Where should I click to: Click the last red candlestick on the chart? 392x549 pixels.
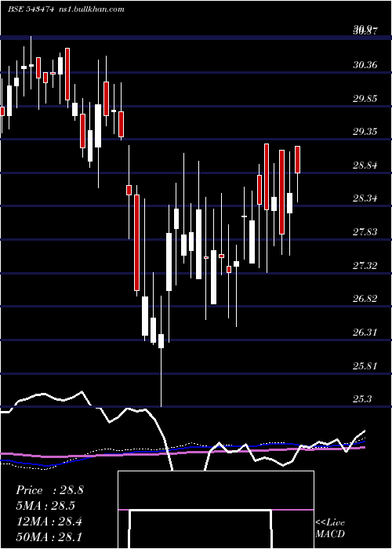click(298, 160)
